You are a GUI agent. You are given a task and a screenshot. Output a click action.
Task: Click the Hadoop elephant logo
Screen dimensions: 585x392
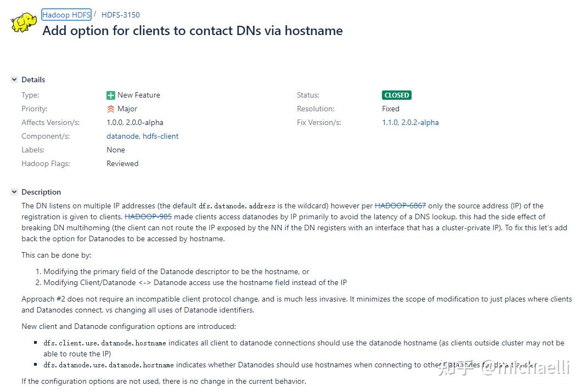(24, 22)
